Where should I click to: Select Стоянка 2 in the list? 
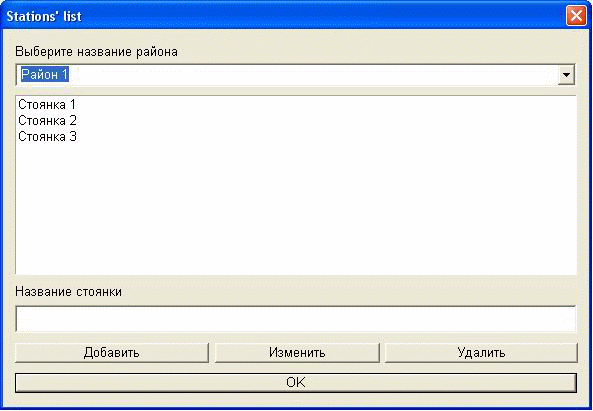click(x=47, y=120)
